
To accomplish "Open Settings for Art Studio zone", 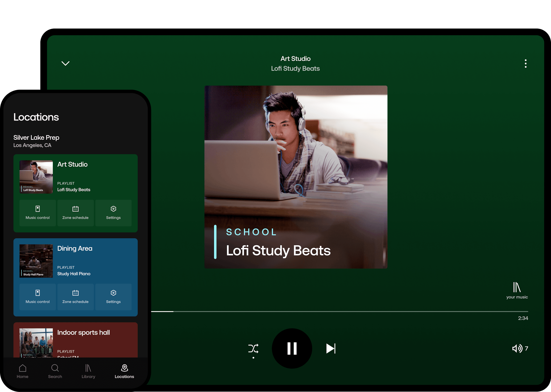I will (113, 213).
